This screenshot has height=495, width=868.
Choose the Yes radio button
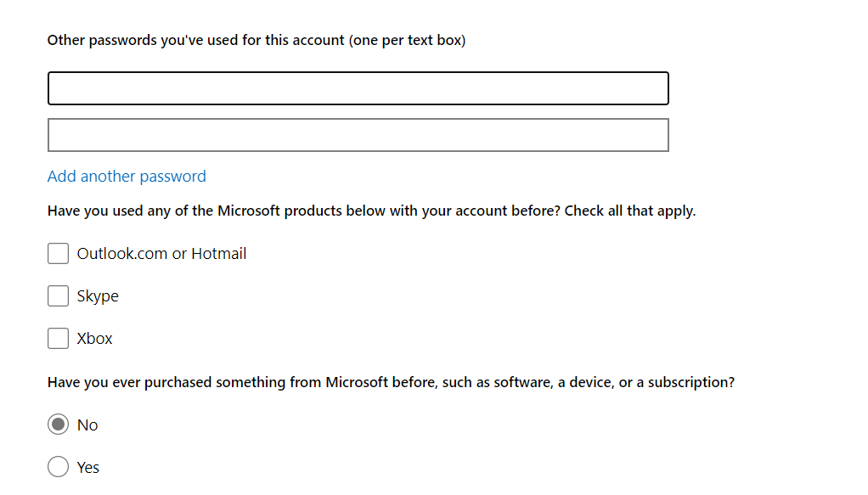tap(58, 467)
